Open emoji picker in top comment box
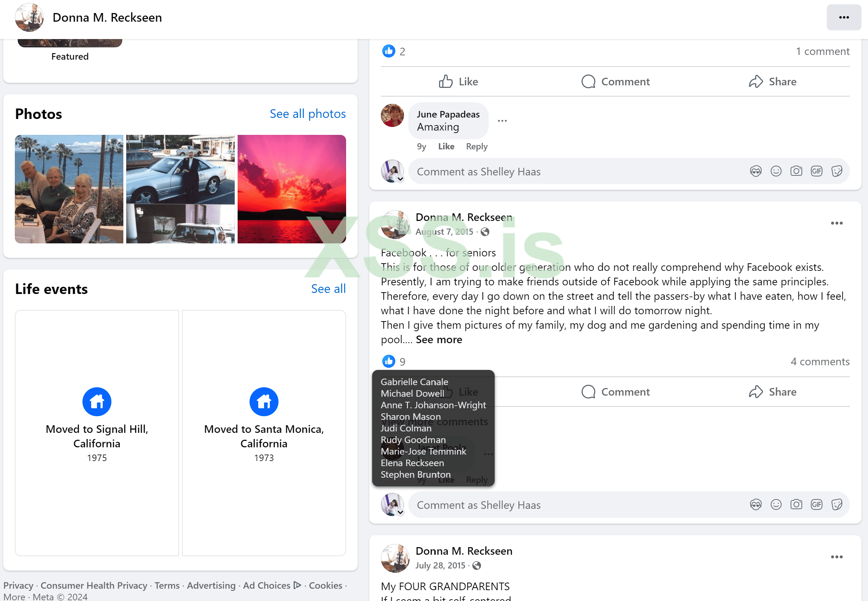This screenshot has width=868, height=601. click(776, 171)
